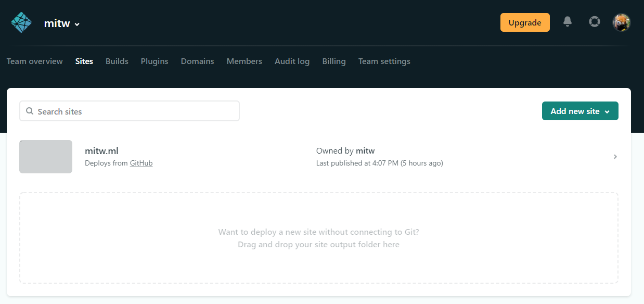Open mitw.ml site via right chevron

(x=615, y=157)
